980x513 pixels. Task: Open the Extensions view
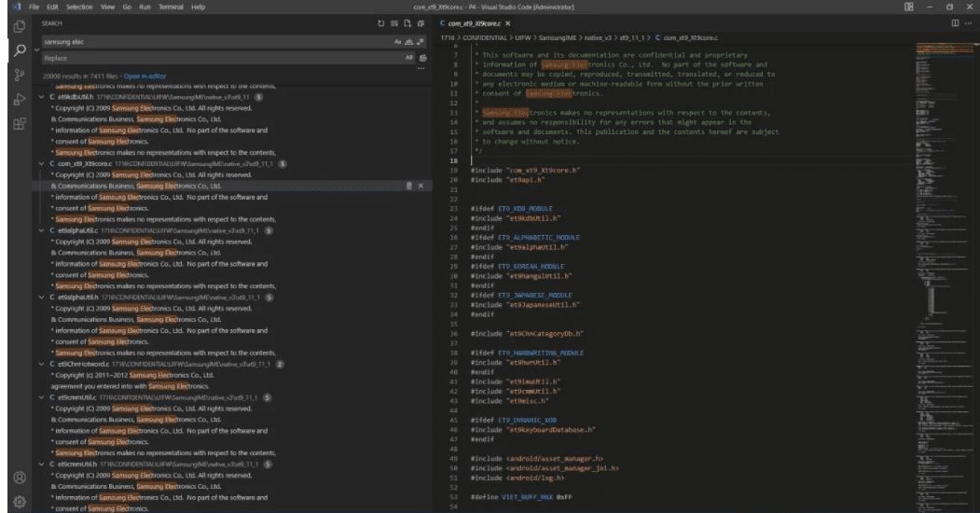pos(20,124)
